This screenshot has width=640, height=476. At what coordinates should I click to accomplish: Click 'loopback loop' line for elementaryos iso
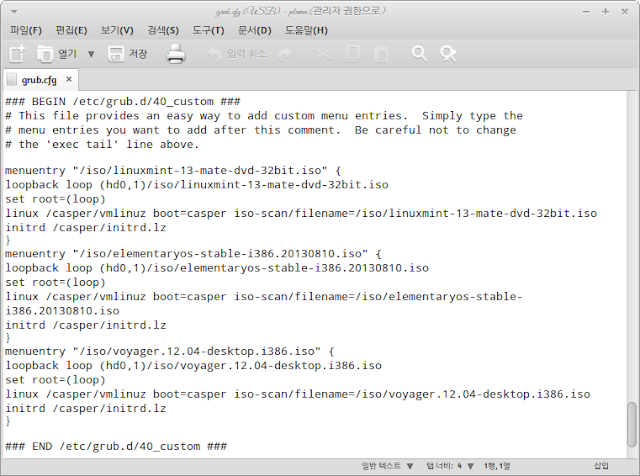pyautogui.click(x=217, y=268)
